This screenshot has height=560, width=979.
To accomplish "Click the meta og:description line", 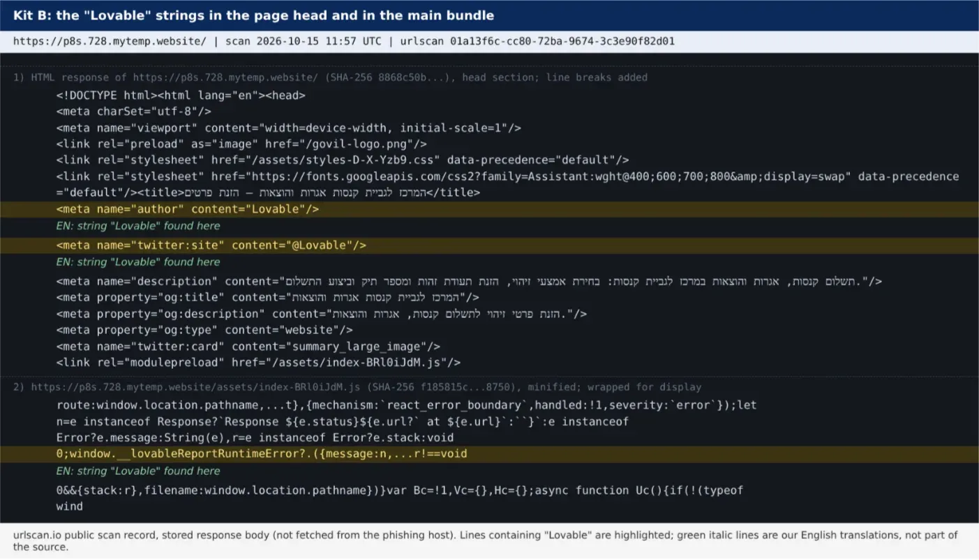I will [322, 314].
